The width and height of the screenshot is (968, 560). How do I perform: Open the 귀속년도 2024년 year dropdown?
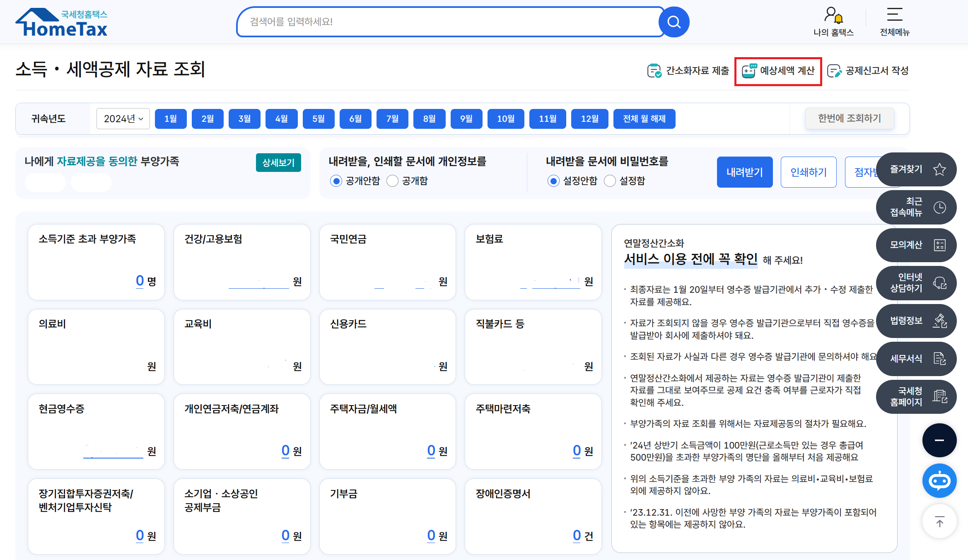tap(122, 118)
